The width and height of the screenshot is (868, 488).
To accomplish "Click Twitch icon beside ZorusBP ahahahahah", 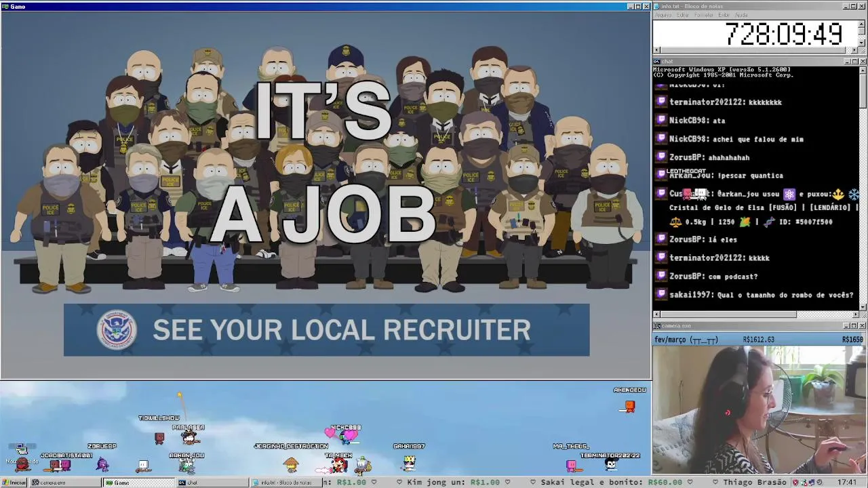I will coord(661,157).
